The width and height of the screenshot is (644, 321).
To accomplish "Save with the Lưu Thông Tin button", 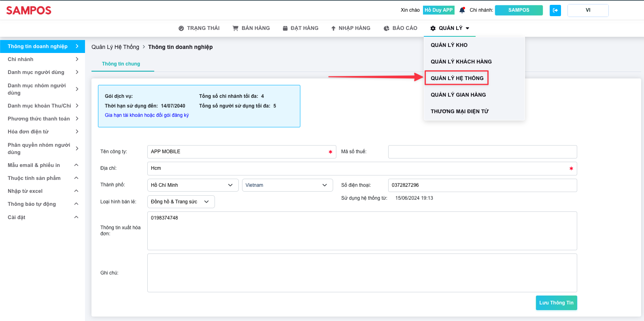I will (x=556, y=303).
